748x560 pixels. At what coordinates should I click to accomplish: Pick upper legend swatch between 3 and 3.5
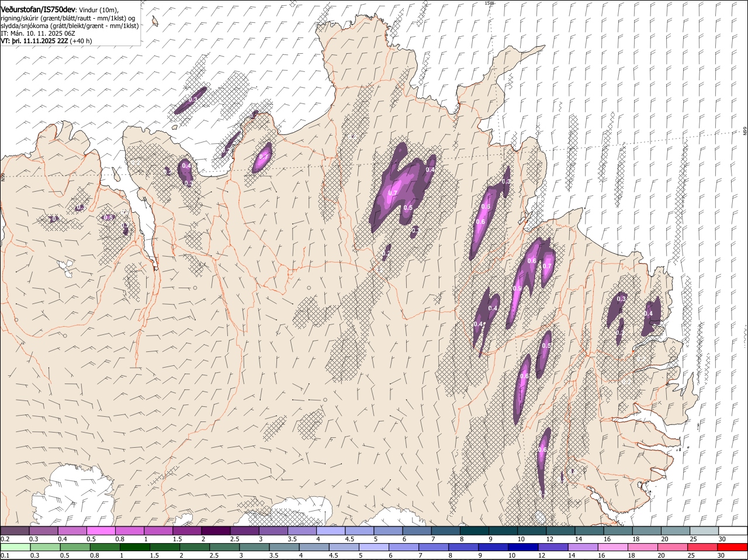pos(273,531)
